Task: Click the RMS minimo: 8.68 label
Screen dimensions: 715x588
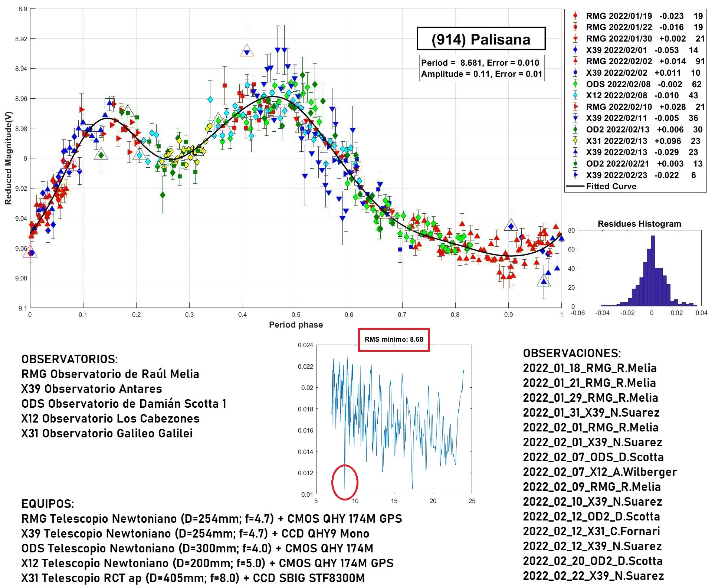Action: click(394, 339)
